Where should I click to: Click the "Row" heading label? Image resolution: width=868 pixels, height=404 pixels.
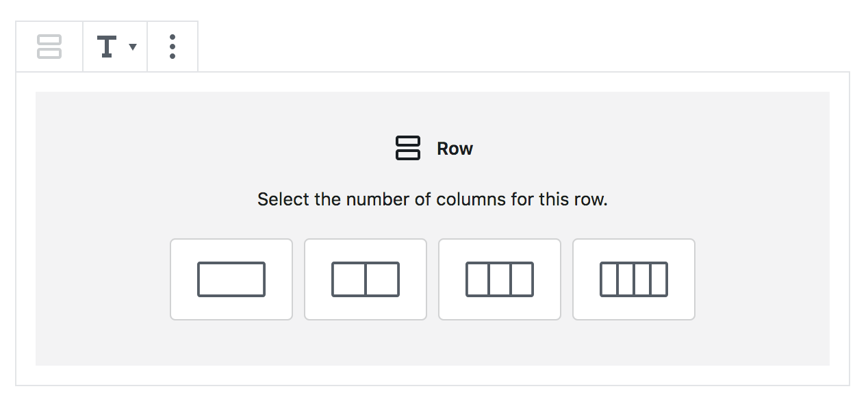click(x=455, y=149)
